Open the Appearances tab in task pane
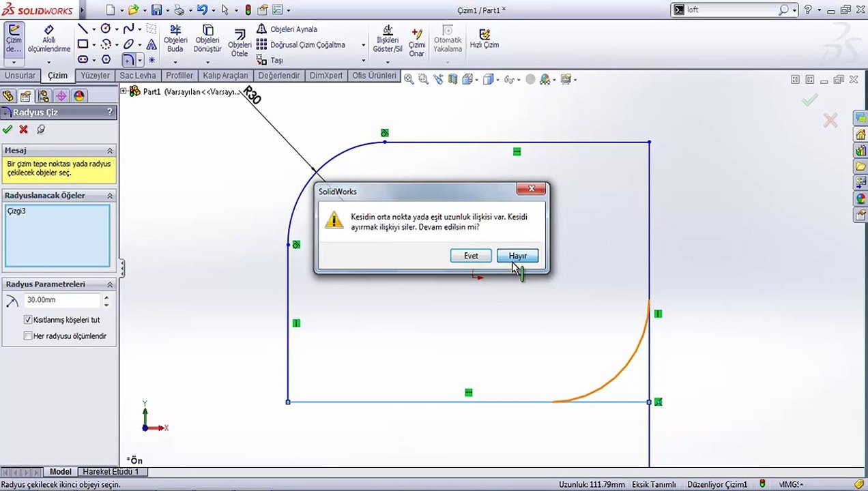Screen dimensions: 868x491 (860, 199)
